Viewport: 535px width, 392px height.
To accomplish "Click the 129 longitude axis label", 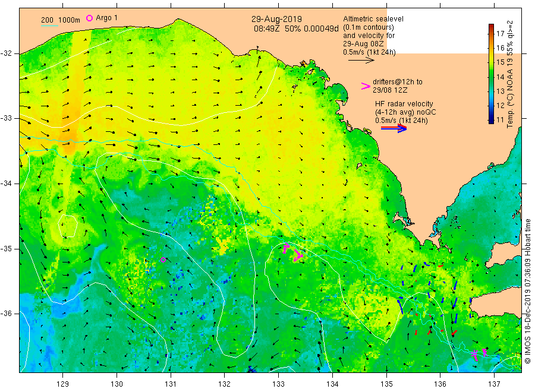I will pyautogui.click(x=63, y=384).
